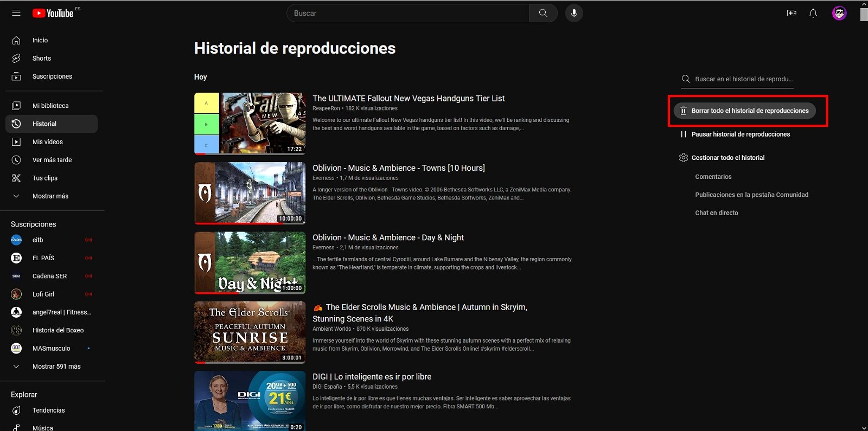The image size is (868, 431).
Task: Open ReapeeRon channel link
Action: tap(326, 108)
